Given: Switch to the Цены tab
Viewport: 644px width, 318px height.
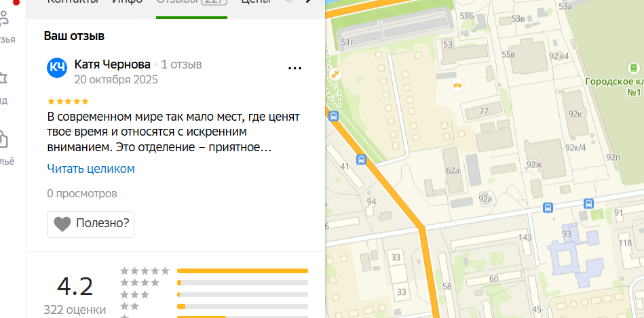Looking at the screenshot, I should [x=255, y=3].
